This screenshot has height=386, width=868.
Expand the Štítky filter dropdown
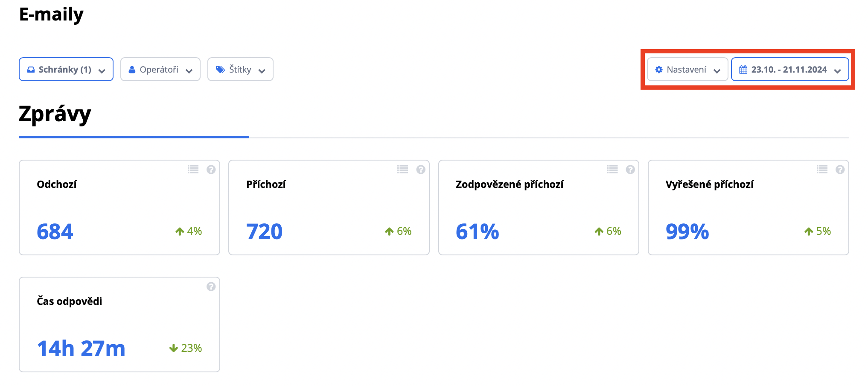pyautogui.click(x=240, y=70)
